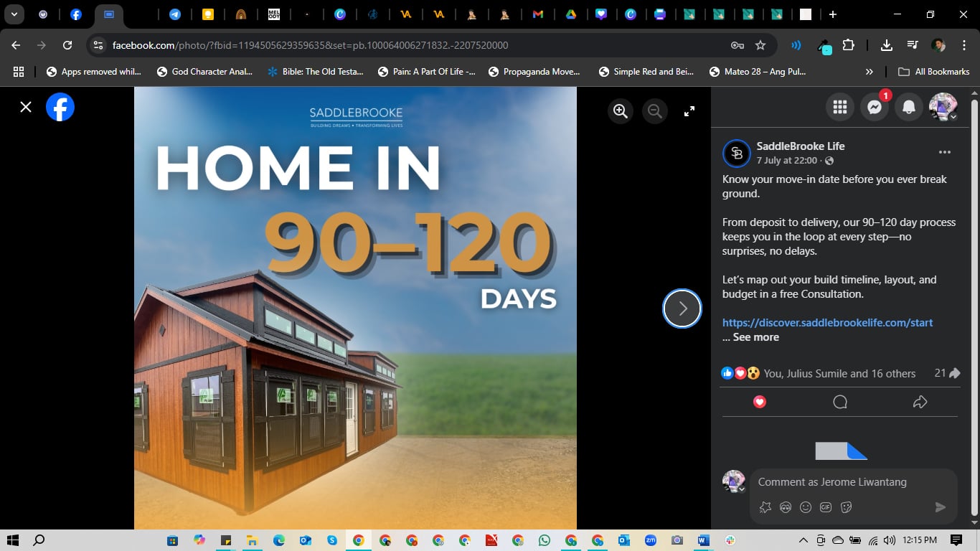Open the volume control in system tray
The width and height of the screenshot is (980, 551).
890,540
